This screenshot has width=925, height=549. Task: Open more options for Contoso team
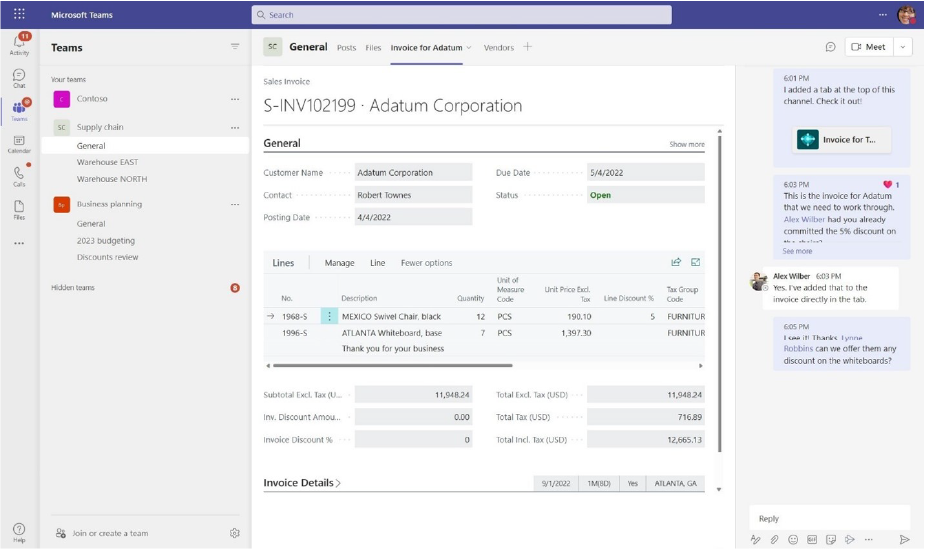pyautogui.click(x=235, y=99)
